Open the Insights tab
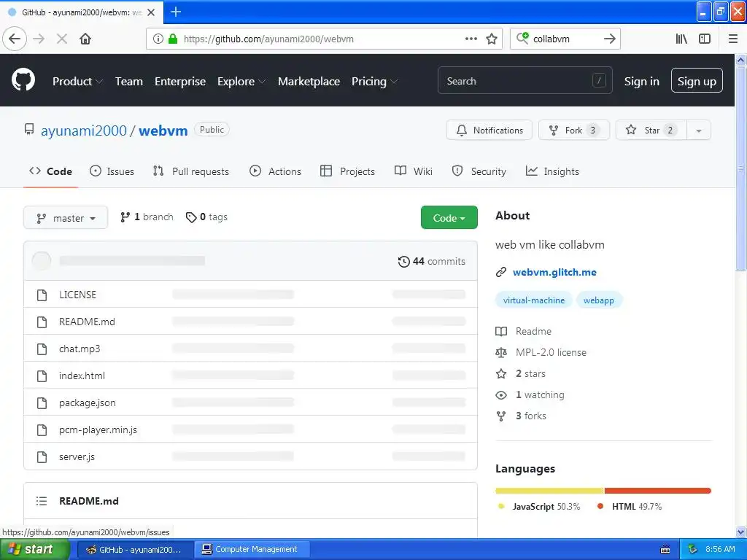The height and width of the screenshot is (560, 747). [x=553, y=171]
